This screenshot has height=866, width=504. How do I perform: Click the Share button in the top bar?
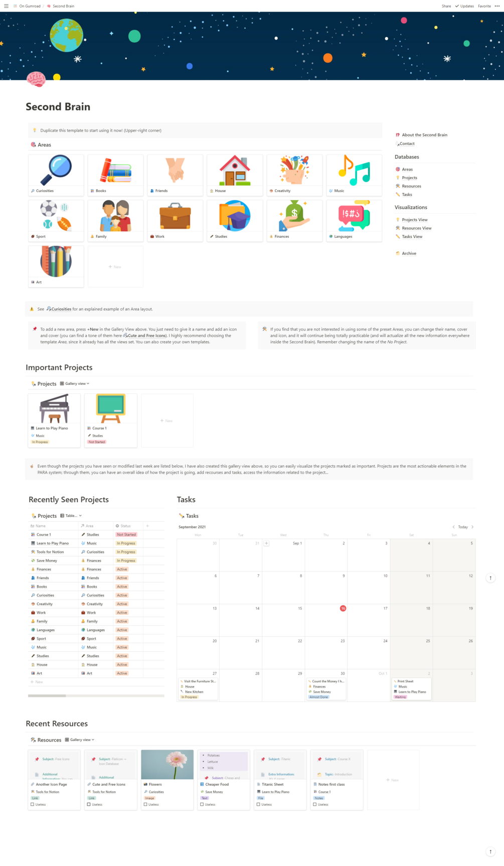point(446,6)
